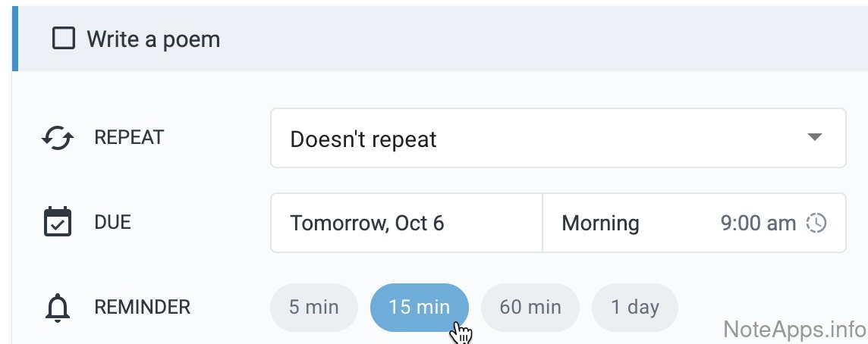This screenshot has height=344, width=868.
Task: Click the NoteApps.info watermark
Action: pyautogui.click(x=794, y=330)
